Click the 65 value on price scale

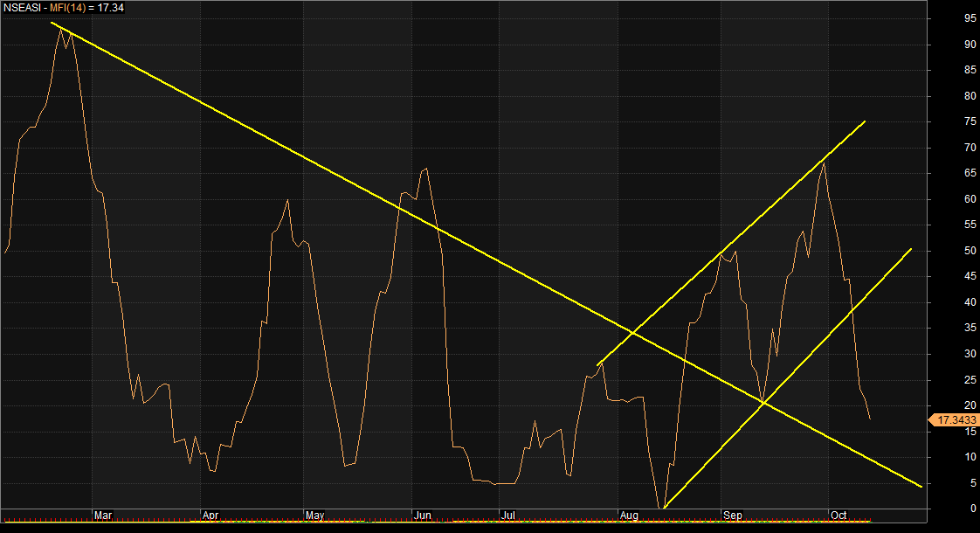[970, 173]
